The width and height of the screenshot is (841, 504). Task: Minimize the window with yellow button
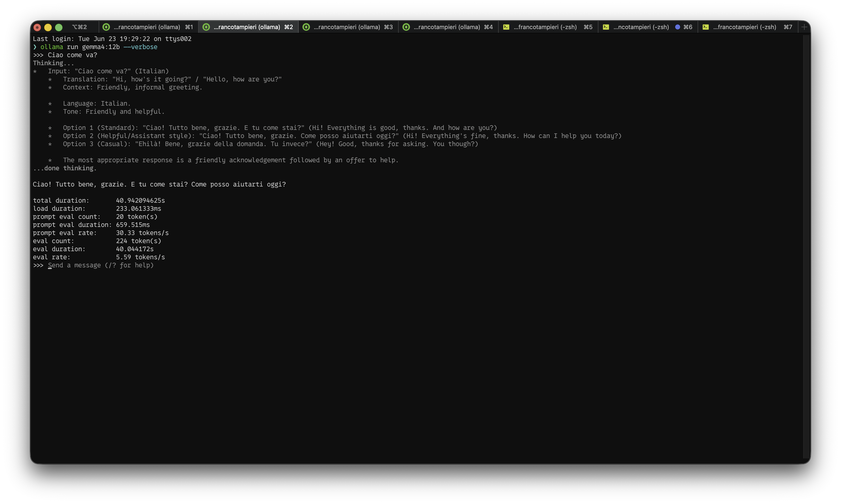(48, 27)
